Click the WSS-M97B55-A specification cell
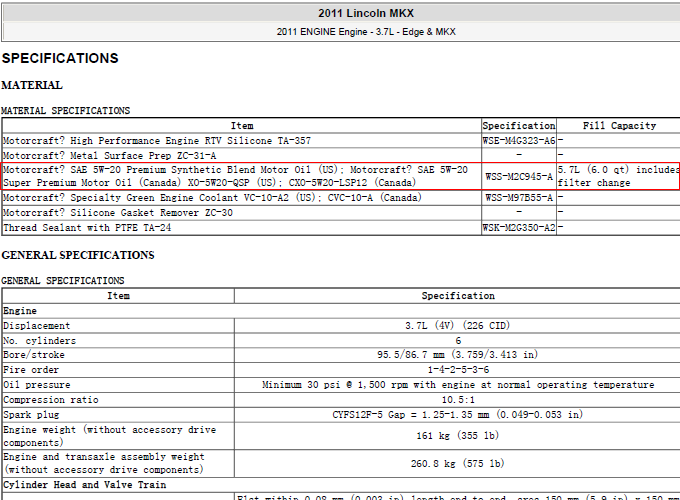This screenshot has width=680, height=500. pyautogui.click(x=519, y=198)
